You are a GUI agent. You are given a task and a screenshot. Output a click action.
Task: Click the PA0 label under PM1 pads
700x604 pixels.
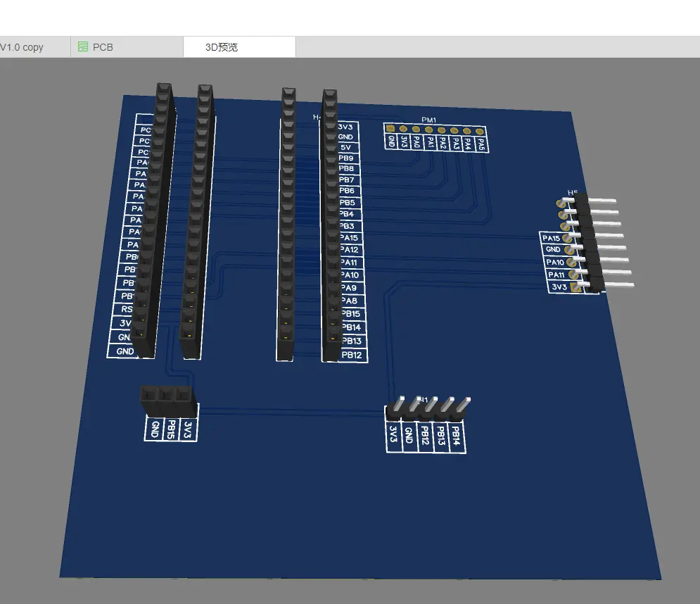point(417,142)
